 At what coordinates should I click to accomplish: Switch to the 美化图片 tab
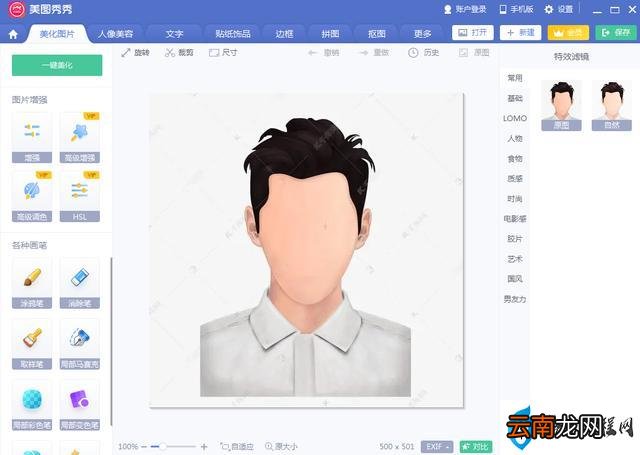point(57,34)
